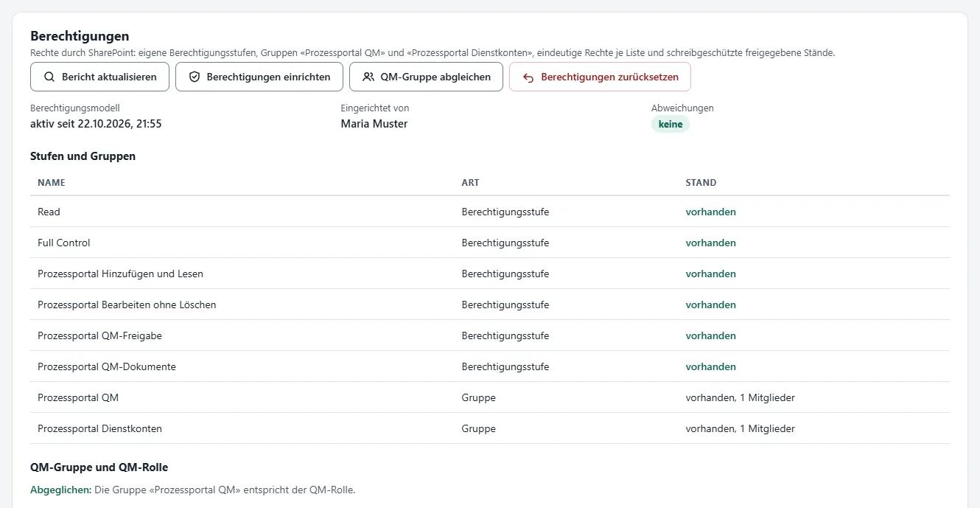This screenshot has height=508, width=980.
Task: Click "vorhanden" status in Full Control row
Action: 710,243
